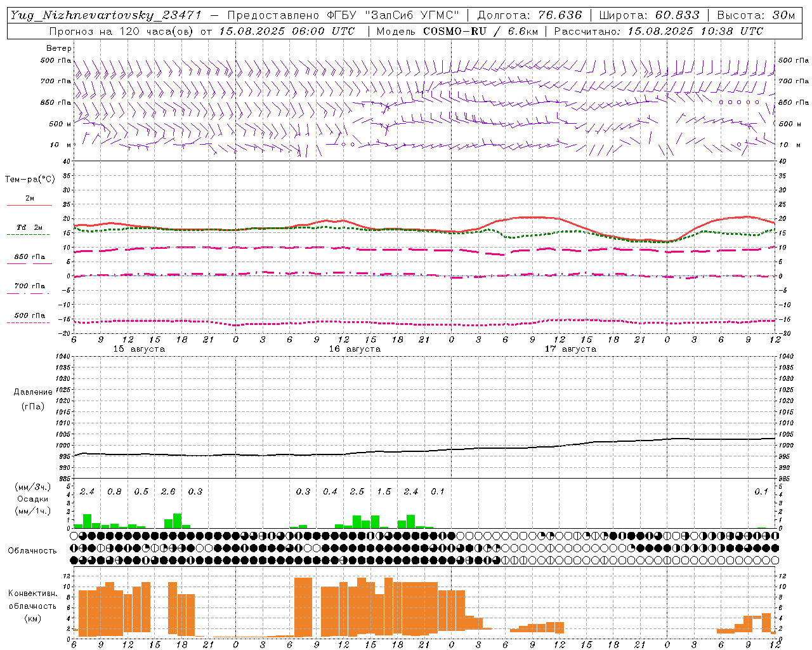The image size is (812, 650).
Task: Click the 0.5 precipitation total value
Action: [141, 492]
